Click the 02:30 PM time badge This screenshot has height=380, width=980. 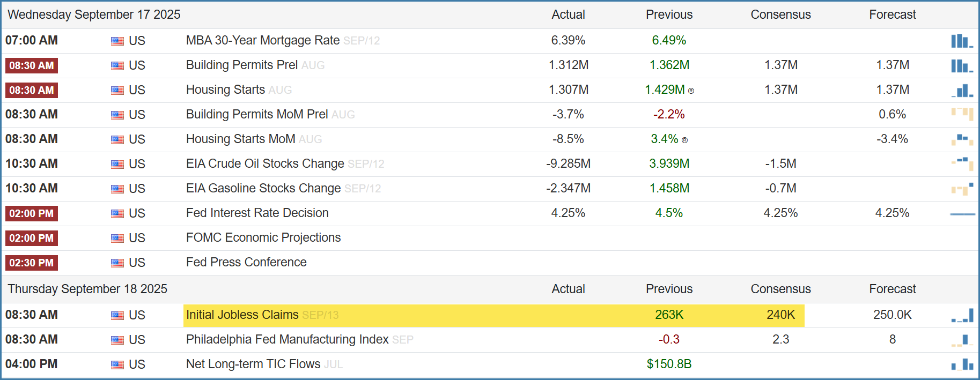32,263
